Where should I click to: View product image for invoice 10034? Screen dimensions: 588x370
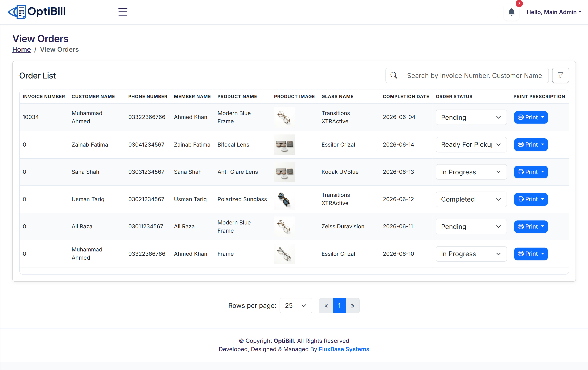[x=284, y=117]
